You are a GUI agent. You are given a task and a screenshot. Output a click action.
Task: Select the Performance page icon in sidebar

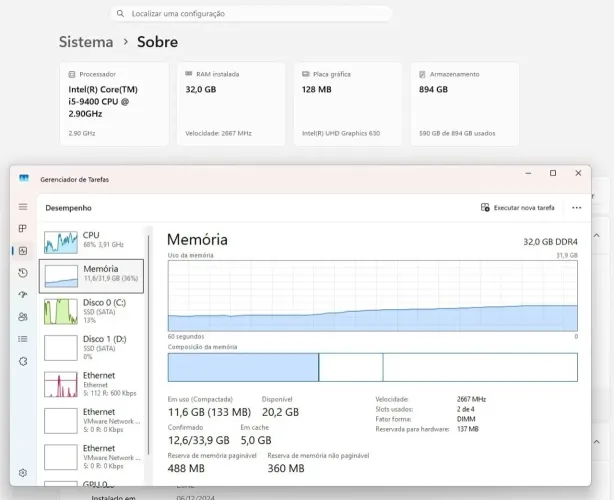pos(23,251)
